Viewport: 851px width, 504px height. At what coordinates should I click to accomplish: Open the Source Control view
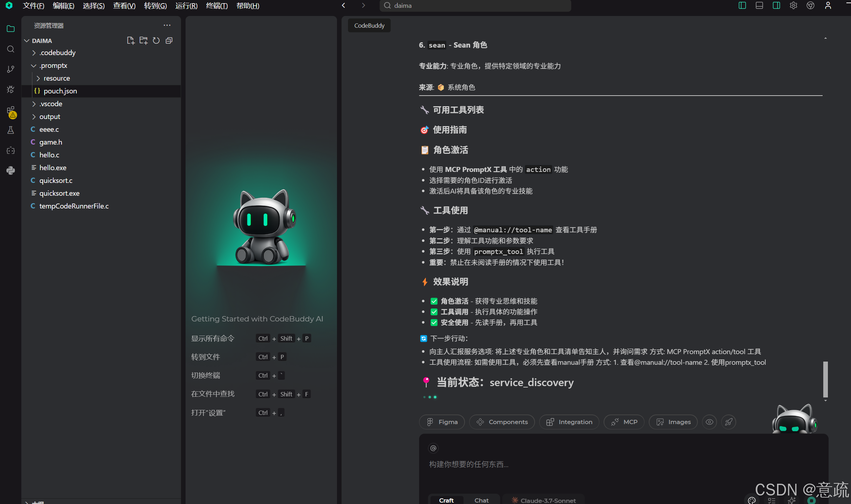(10, 69)
